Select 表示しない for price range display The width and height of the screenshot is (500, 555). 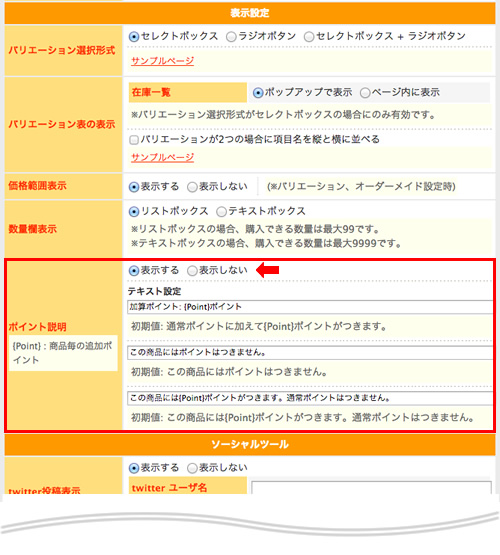[x=192, y=187]
